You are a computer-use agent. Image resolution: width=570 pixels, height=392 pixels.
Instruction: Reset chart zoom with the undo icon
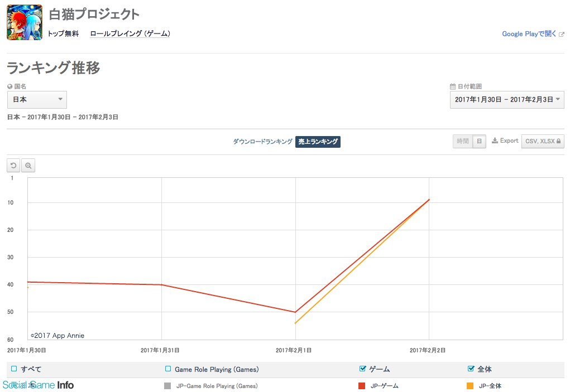[x=13, y=166]
